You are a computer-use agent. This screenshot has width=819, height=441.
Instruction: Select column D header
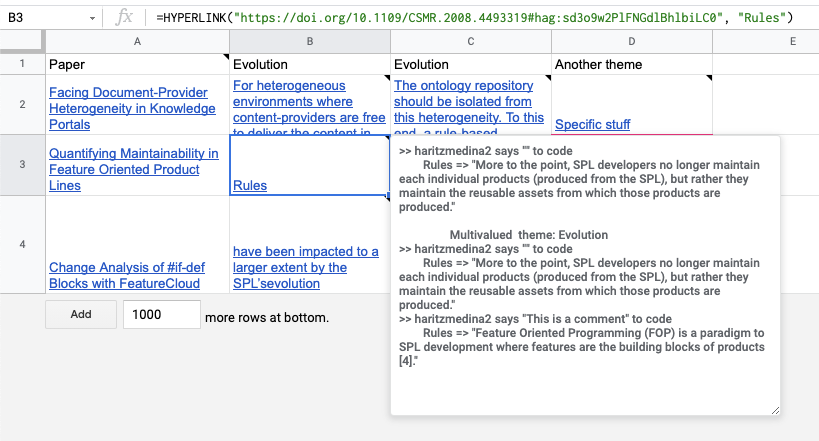[x=631, y=41]
